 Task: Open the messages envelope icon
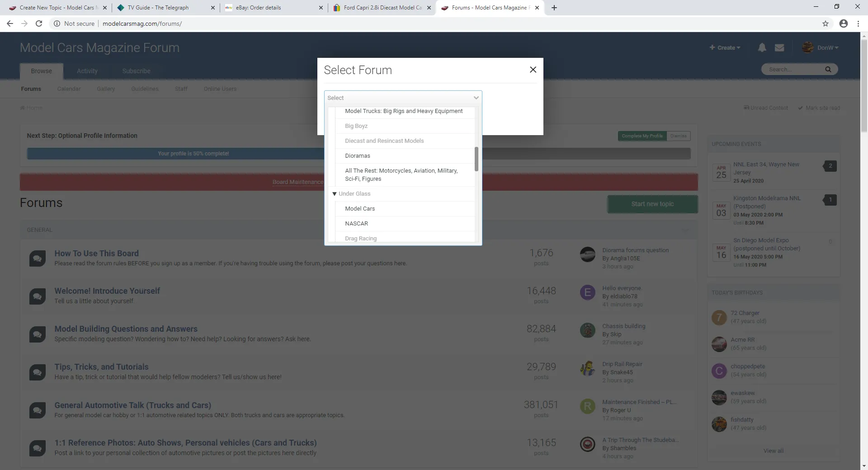pos(779,47)
